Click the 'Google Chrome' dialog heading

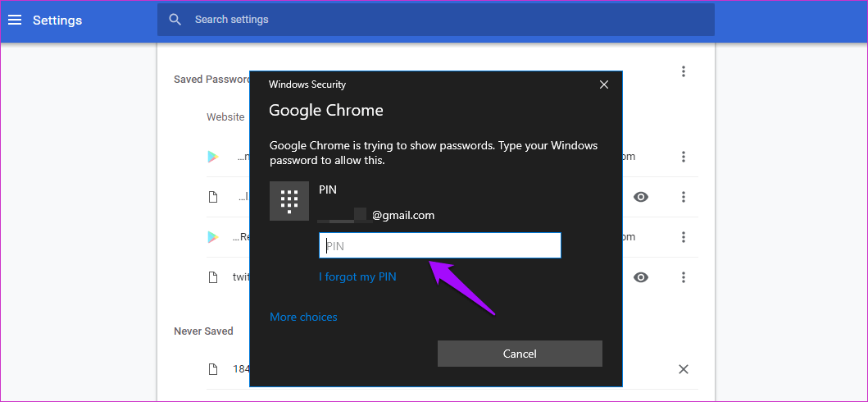tap(326, 110)
